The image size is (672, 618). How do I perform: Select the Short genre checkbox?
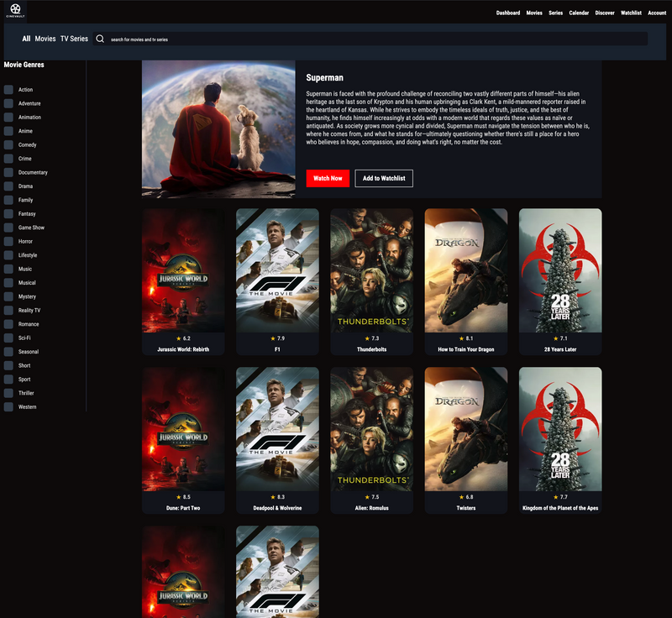click(8, 365)
